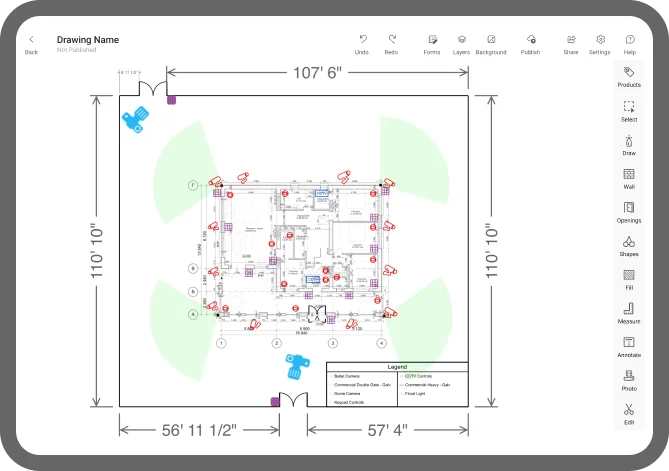The image size is (669, 471).
Task: Publish the drawing
Action: pyautogui.click(x=530, y=45)
